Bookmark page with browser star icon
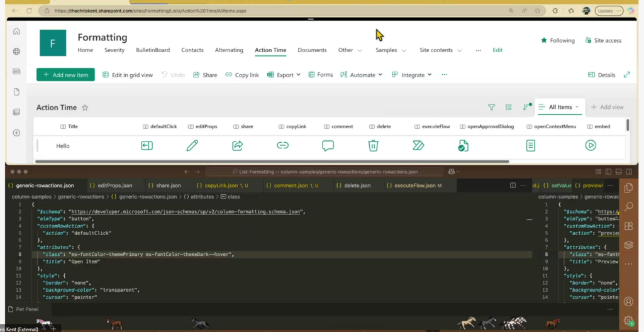 pyautogui.click(x=538, y=11)
